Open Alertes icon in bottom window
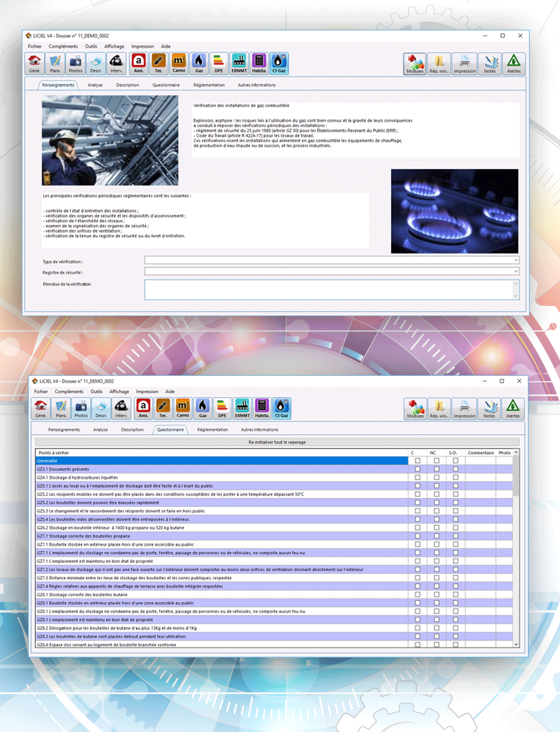The height and width of the screenshot is (732, 560). click(513, 409)
